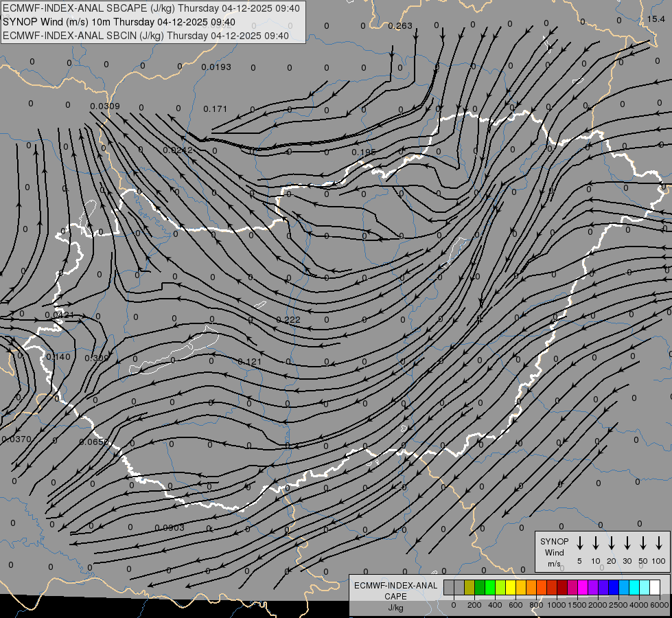
Task: Click the wind legend arrow above 5
Action: point(580,542)
